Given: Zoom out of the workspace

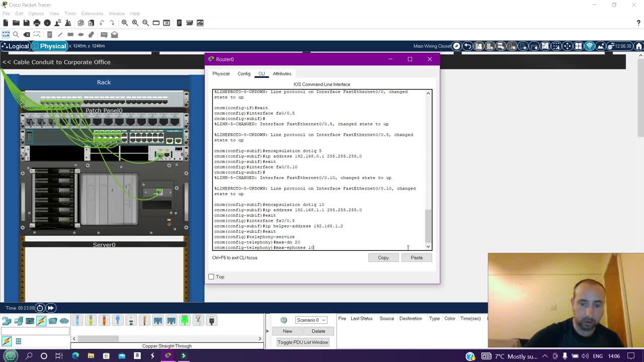Looking at the screenshot, I should pyautogui.click(x=145, y=23).
